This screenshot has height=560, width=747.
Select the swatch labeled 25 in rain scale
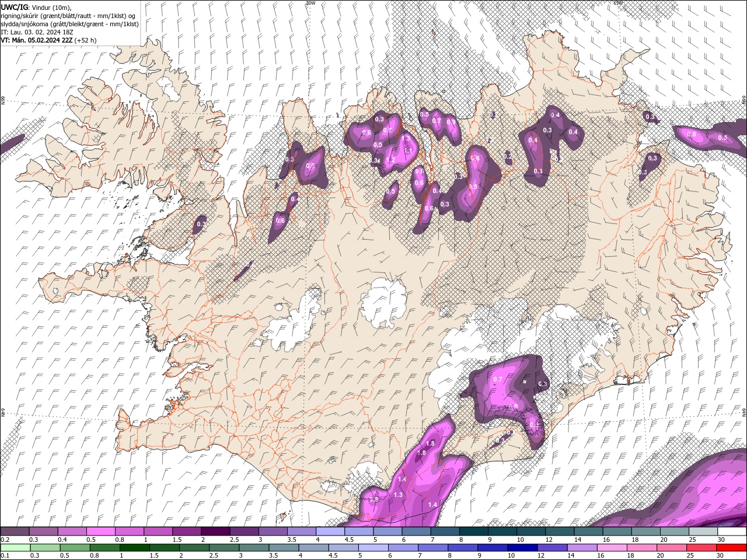tap(701, 548)
